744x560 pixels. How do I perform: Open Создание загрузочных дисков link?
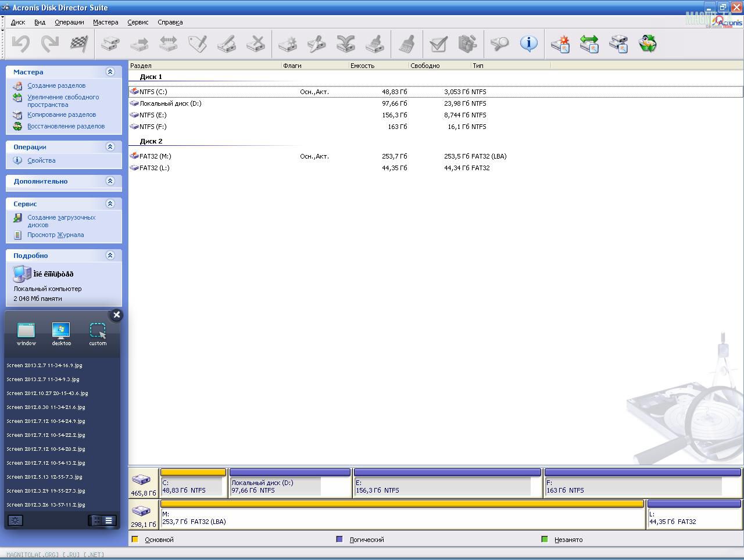click(61, 221)
